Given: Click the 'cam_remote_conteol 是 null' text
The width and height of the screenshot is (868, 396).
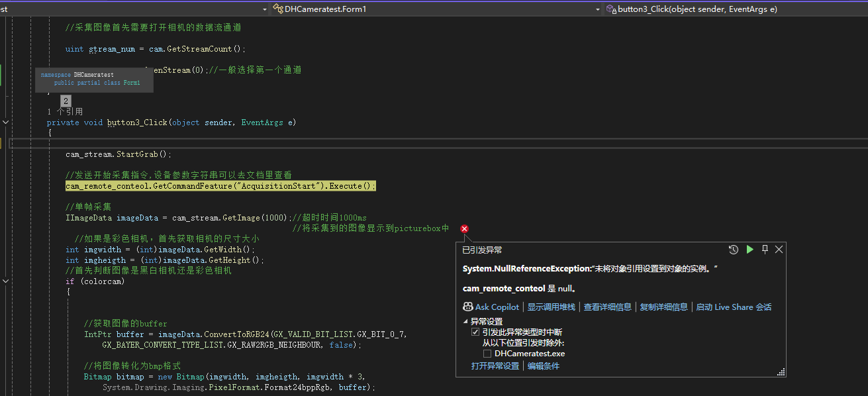Looking at the screenshot, I should pyautogui.click(x=520, y=289).
